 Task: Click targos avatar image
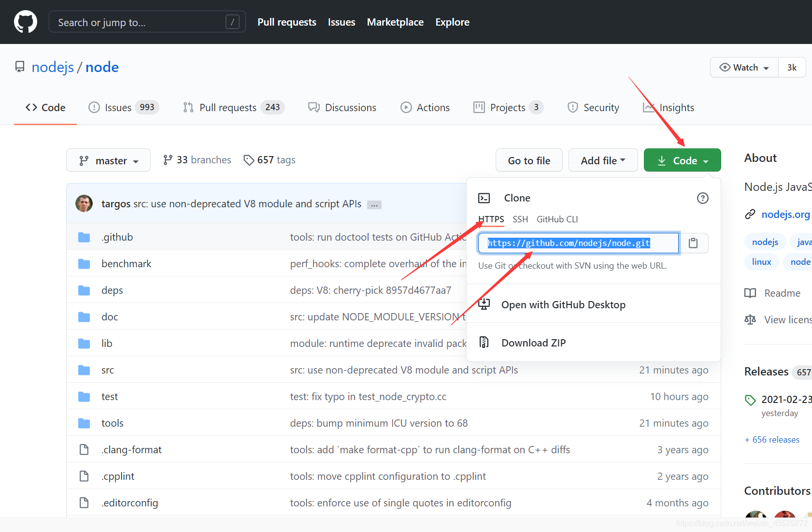84,203
